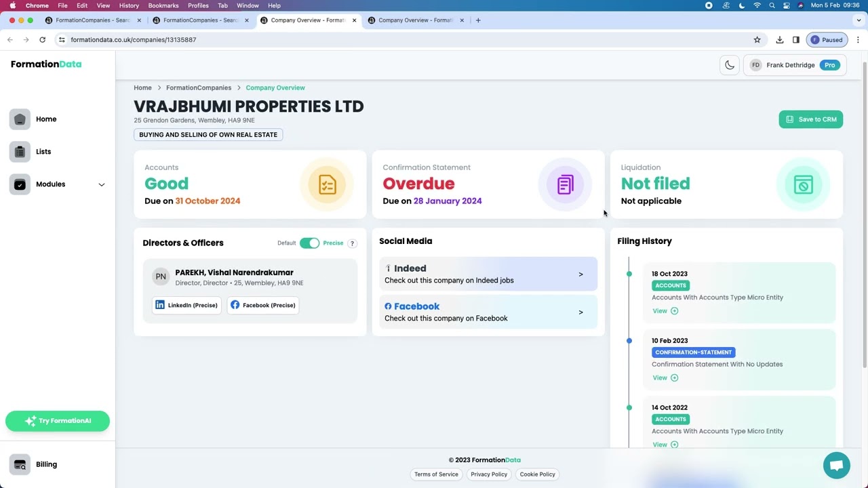View 14 Oct 2022 accounts filing
This screenshot has height=488, width=868.
pyautogui.click(x=665, y=445)
